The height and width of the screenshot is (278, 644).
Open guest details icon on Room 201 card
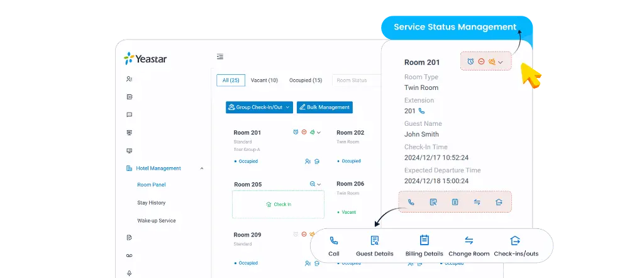pos(308,162)
